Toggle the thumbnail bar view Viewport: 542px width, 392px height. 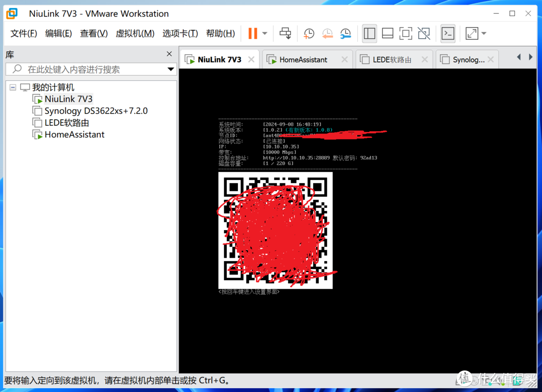click(387, 34)
